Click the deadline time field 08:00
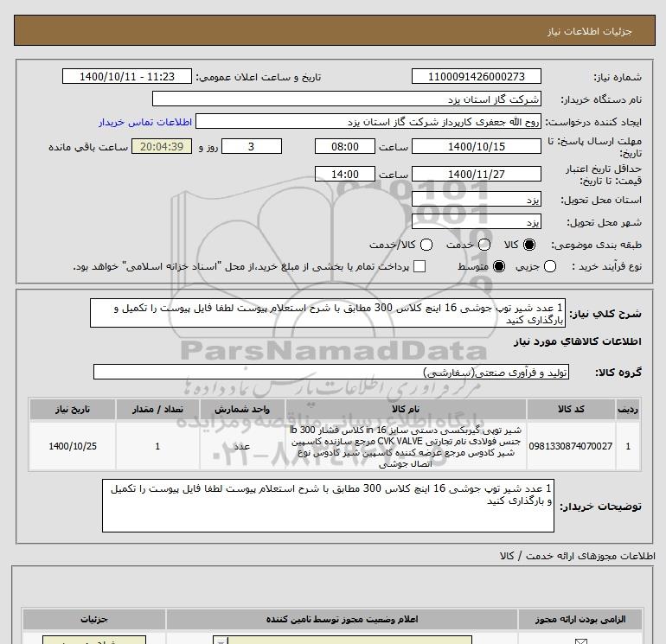The height and width of the screenshot is (644, 666). click(x=345, y=146)
